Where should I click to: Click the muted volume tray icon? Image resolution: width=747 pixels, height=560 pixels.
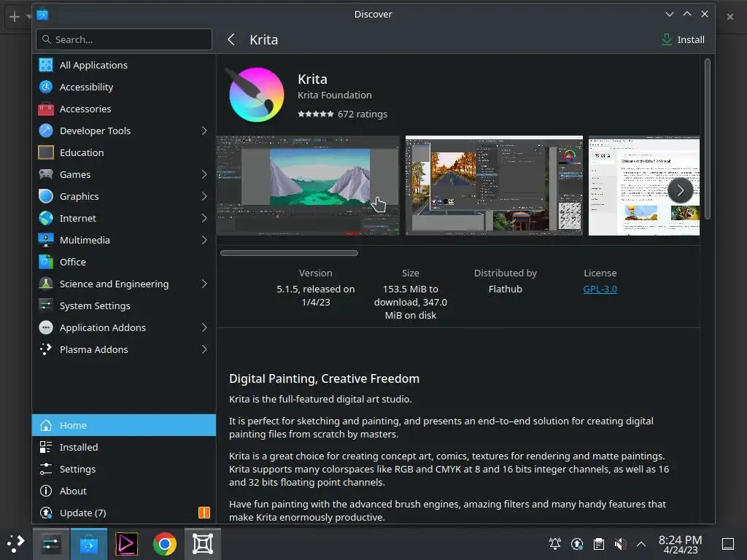(620, 544)
